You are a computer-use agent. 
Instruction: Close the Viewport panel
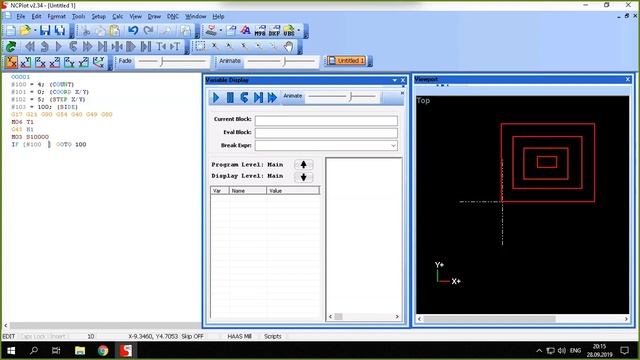[x=628, y=79]
